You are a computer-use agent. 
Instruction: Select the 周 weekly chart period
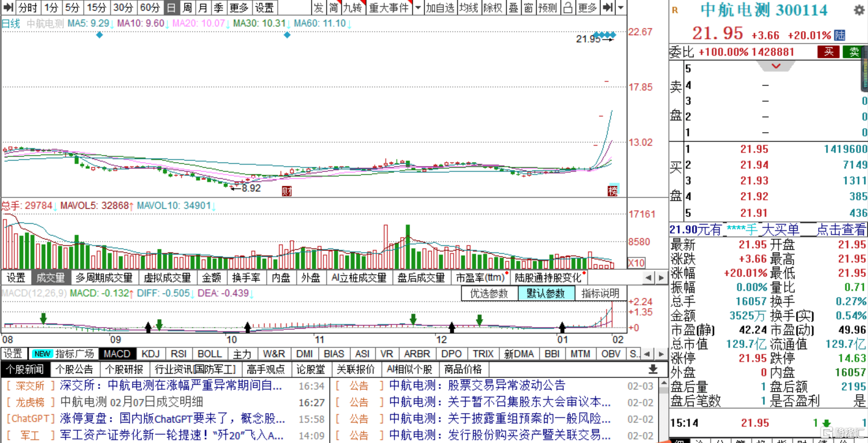pos(187,7)
